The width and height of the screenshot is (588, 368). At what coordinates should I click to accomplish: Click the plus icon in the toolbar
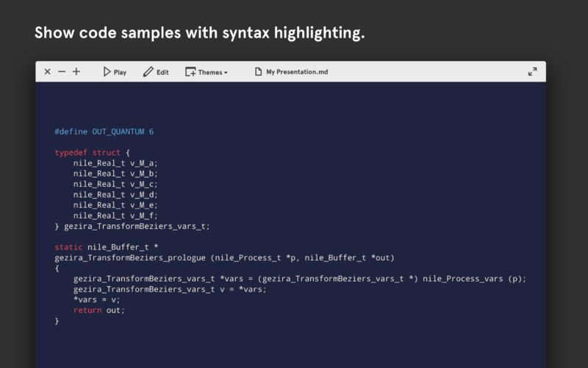[76, 72]
